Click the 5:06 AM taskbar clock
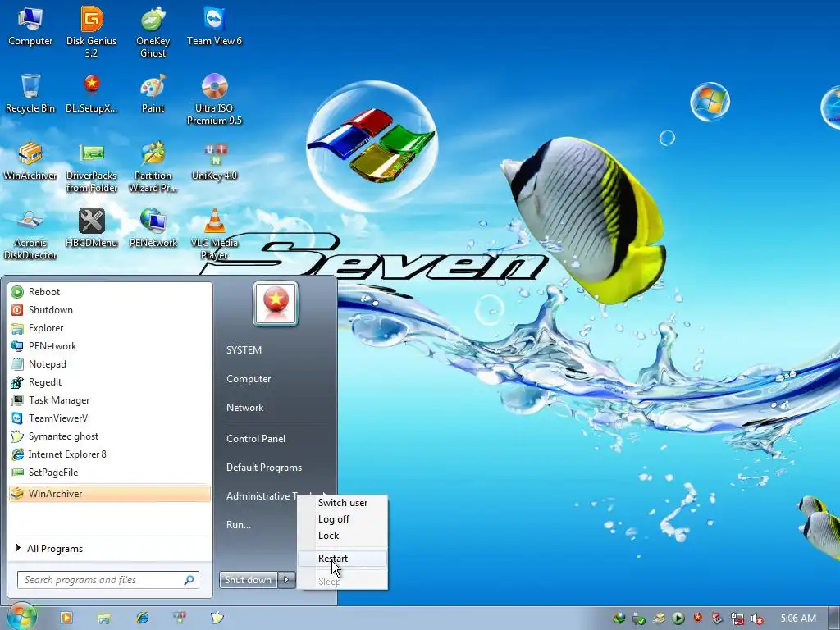The image size is (840, 630). (x=798, y=619)
